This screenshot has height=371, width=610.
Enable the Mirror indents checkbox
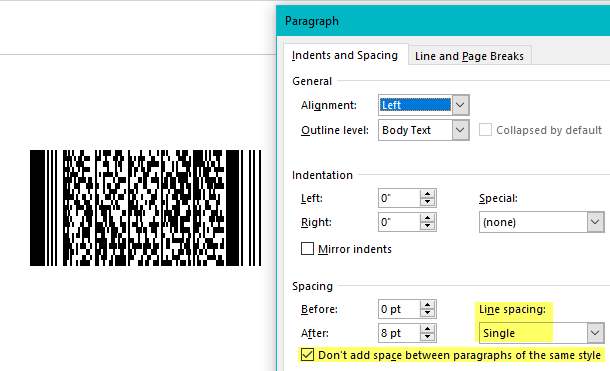[x=307, y=249]
